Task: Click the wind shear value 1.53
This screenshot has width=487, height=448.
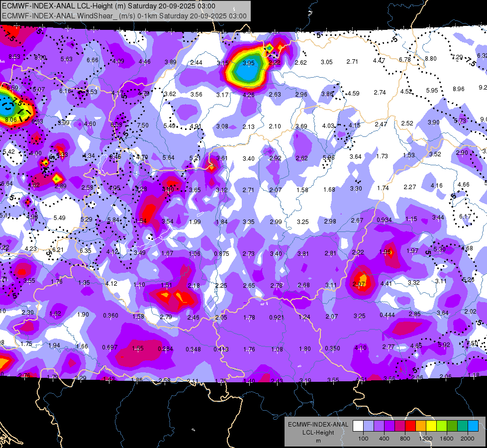Action: [409, 155]
